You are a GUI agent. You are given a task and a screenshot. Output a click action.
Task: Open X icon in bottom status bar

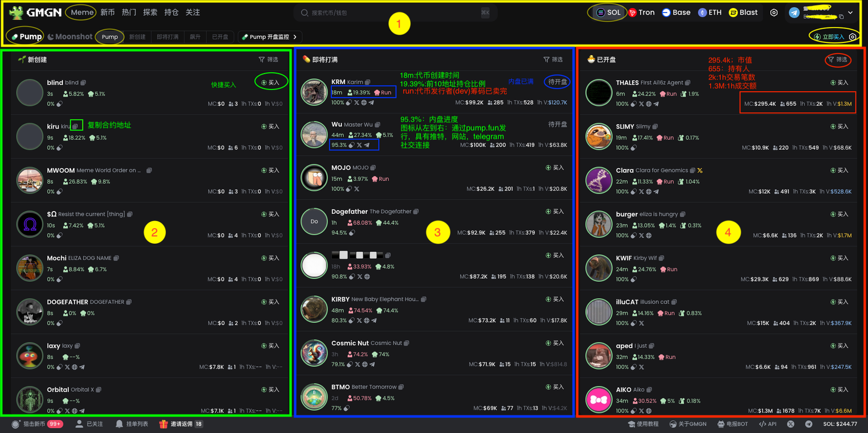tap(791, 424)
